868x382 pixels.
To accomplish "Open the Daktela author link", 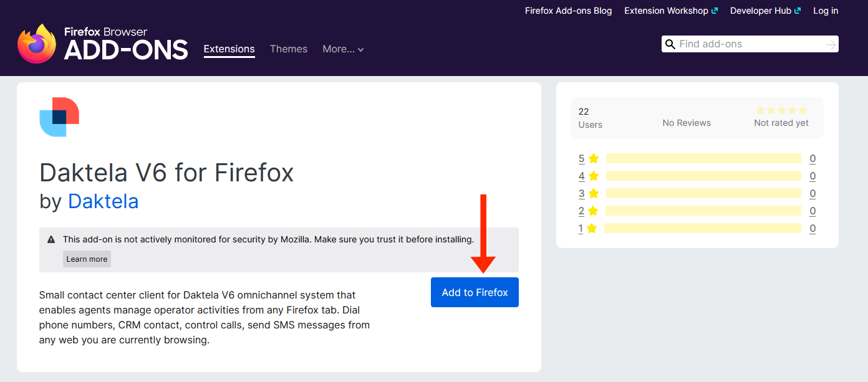I will [x=103, y=201].
